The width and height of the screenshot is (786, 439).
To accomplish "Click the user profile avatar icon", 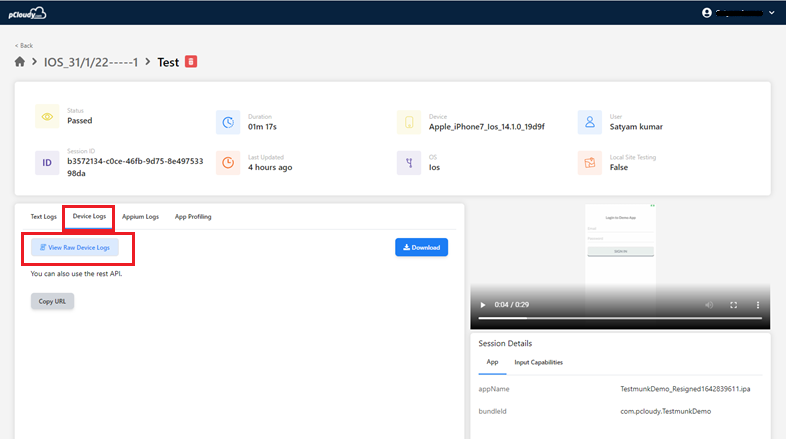I will [708, 12].
